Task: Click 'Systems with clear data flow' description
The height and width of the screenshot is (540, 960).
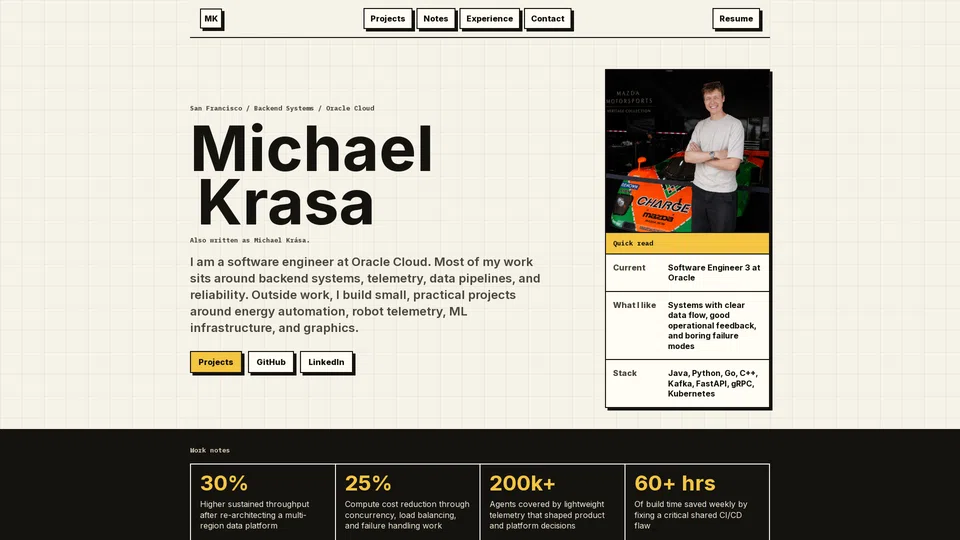Action: pyautogui.click(x=712, y=325)
